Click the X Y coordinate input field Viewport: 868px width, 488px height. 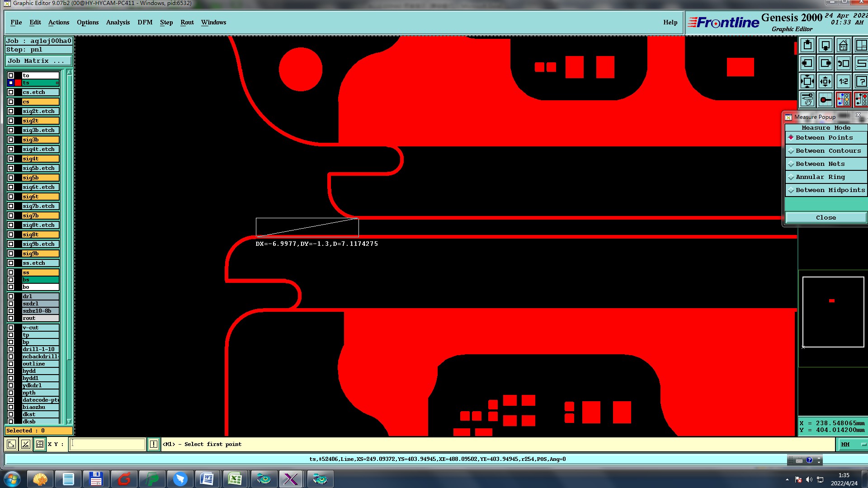[108, 444]
